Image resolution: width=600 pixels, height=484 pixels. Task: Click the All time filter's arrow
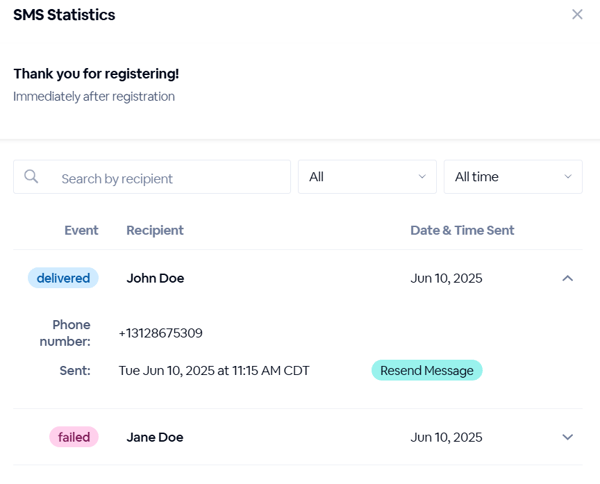tap(568, 177)
